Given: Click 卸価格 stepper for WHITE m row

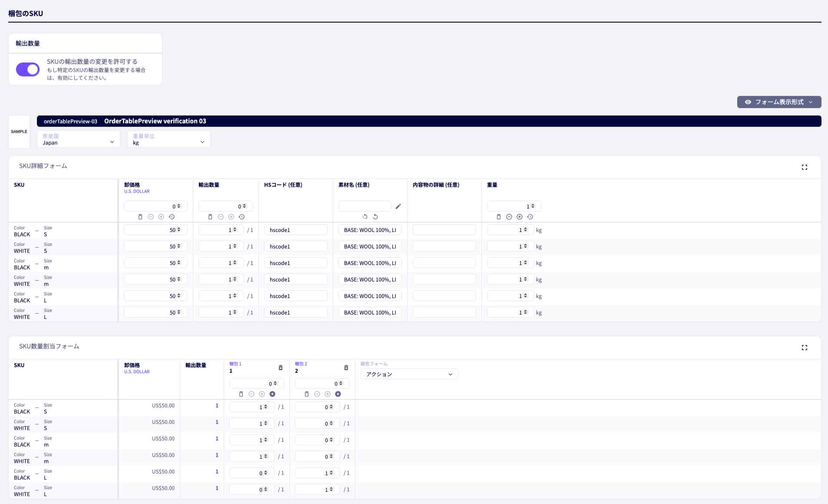Looking at the screenshot, I should click(x=179, y=279).
